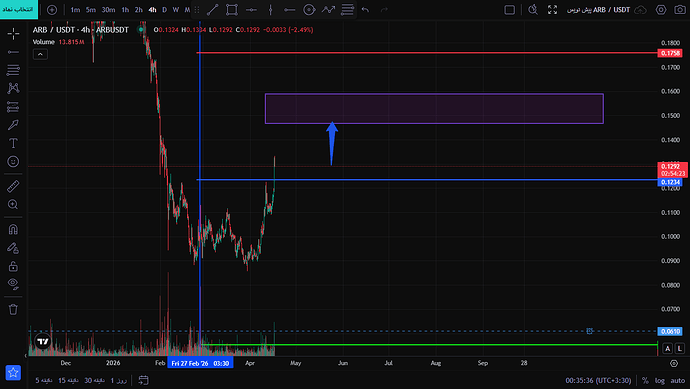Pick the horizontal line in floating toolbar
The width and height of the screenshot is (690, 389).
[x=251, y=10]
